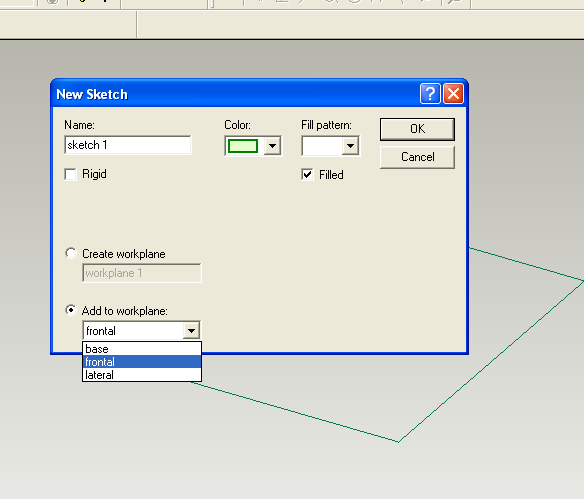
Task: Choose base from the workplane list
Action: pyautogui.click(x=142, y=349)
